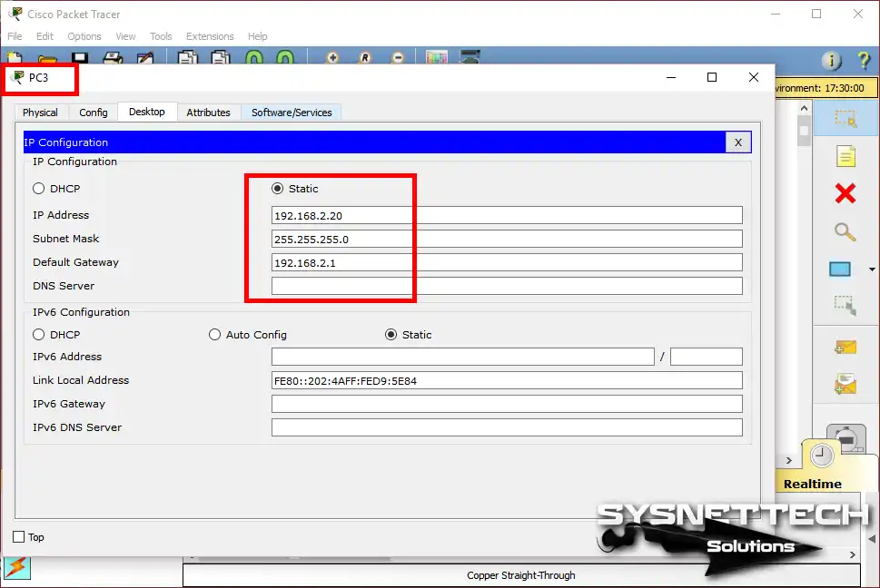Click the Save floppy disk icon

(x=80, y=58)
